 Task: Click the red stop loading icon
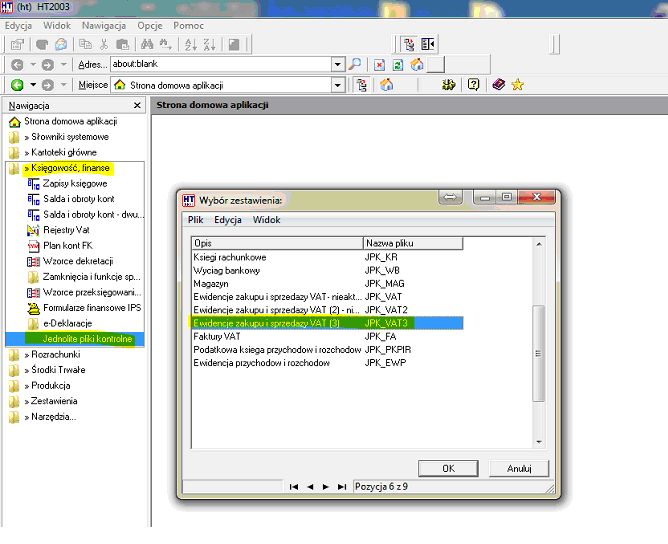tap(379, 65)
